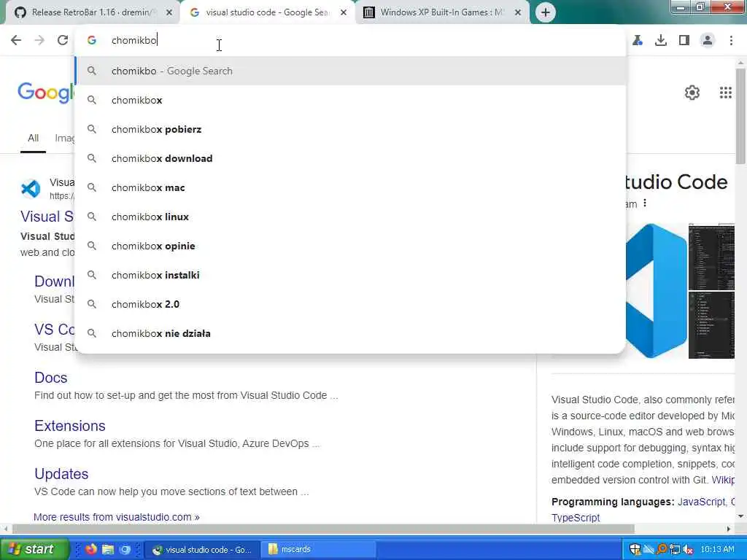Open Google settings gear icon
Screen dimensions: 747x560
[x=692, y=93]
